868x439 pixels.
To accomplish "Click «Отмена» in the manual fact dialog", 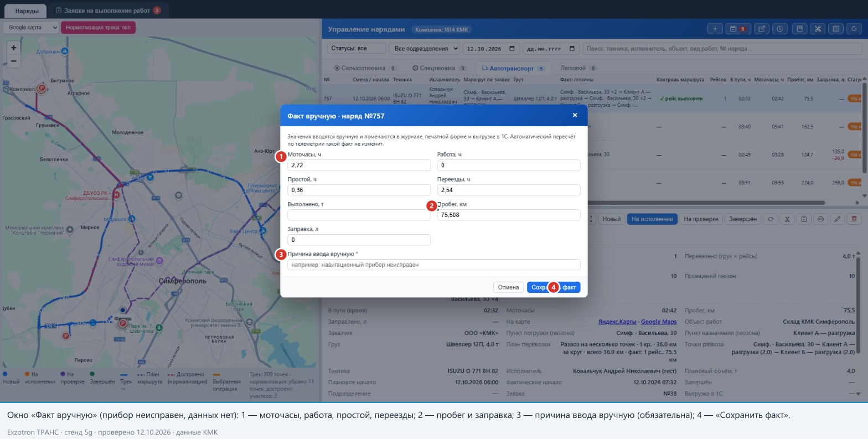I will [508, 287].
